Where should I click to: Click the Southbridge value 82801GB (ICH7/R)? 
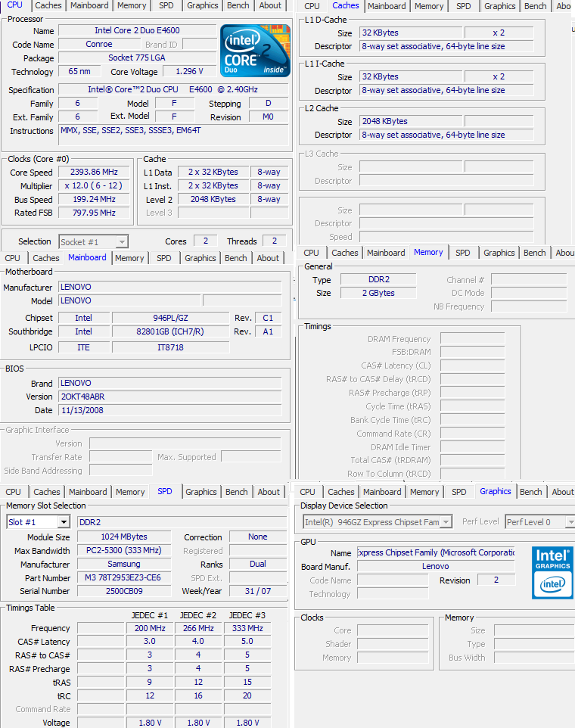coord(170,331)
